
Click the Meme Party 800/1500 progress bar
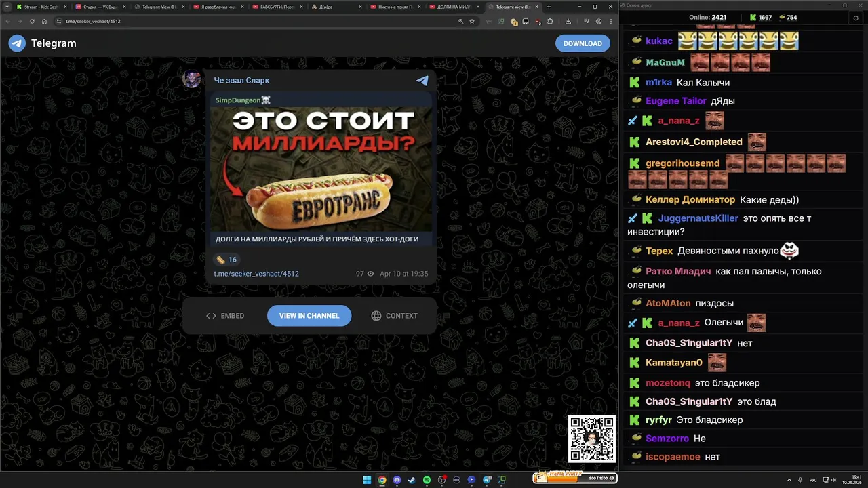tap(575, 479)
